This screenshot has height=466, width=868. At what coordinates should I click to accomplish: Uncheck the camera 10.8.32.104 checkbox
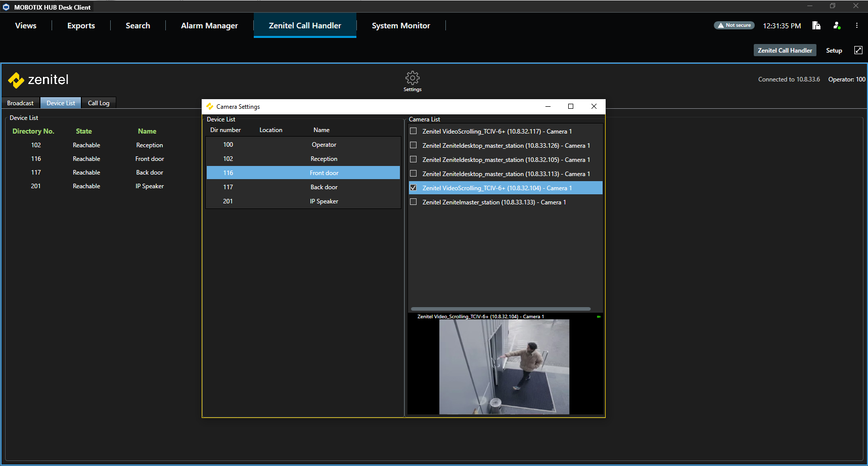414,188
